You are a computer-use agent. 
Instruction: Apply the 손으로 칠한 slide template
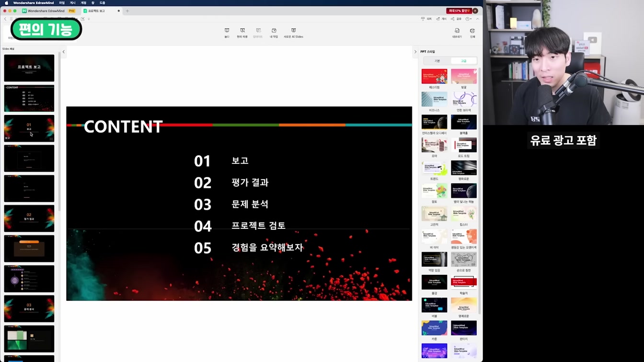click(x=464, y=260)
